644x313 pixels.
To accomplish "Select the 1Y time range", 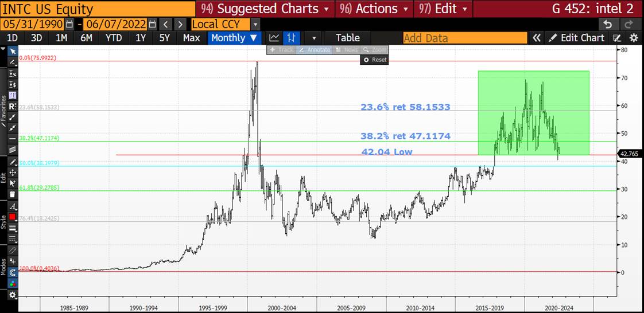I will coord(141,38).
